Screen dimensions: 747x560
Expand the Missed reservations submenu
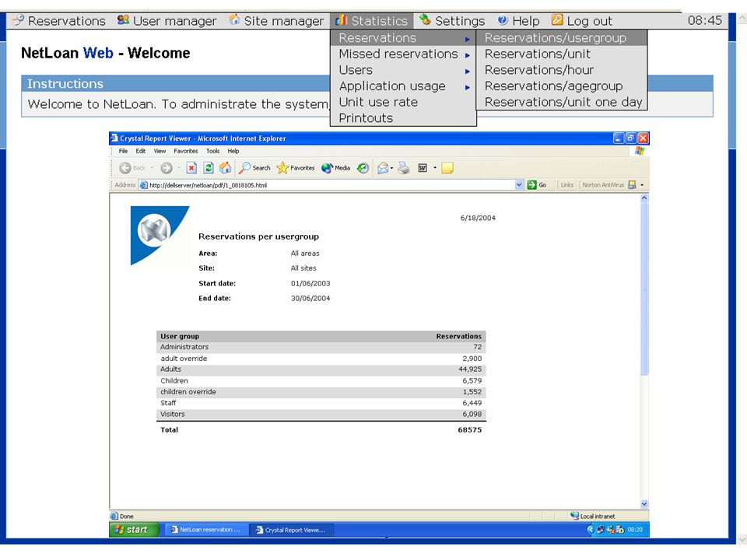[x=403, y=54]
